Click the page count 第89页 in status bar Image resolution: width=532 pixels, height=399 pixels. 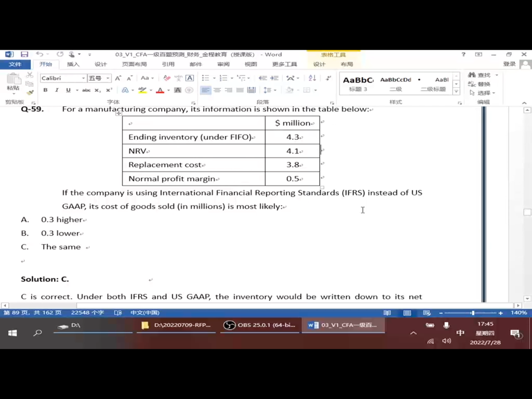pos(32,313)
